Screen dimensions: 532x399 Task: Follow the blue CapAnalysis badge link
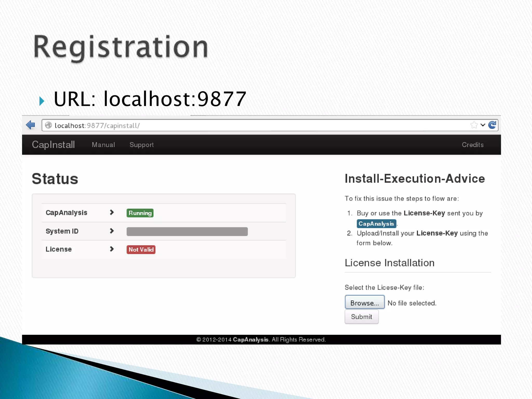click(x=376, y=224)
